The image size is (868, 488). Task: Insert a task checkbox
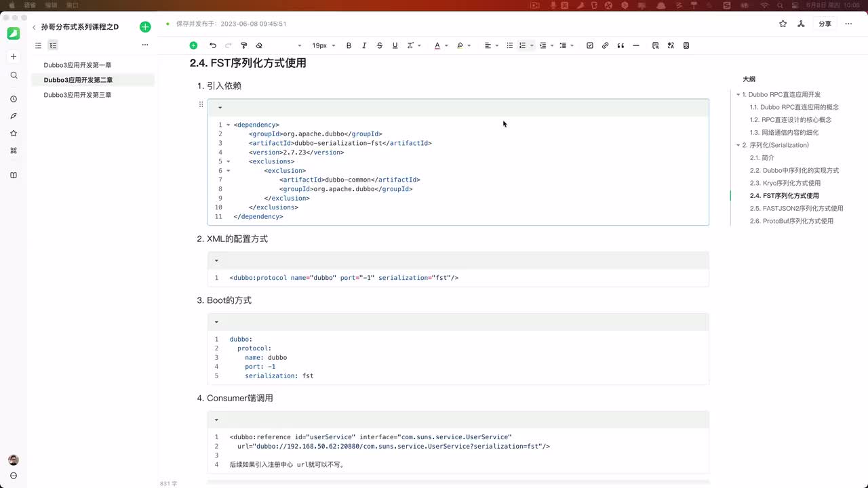pos(590,45)
